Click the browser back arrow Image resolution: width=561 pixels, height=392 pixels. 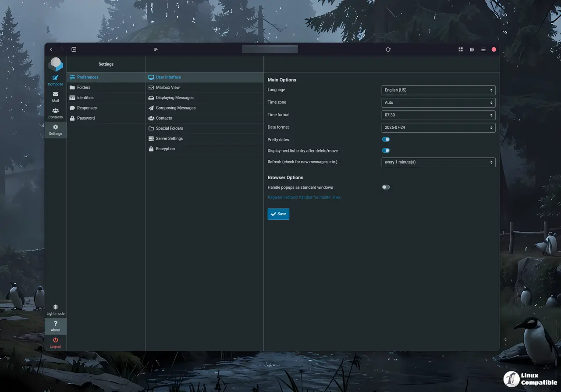click(51, 49)
